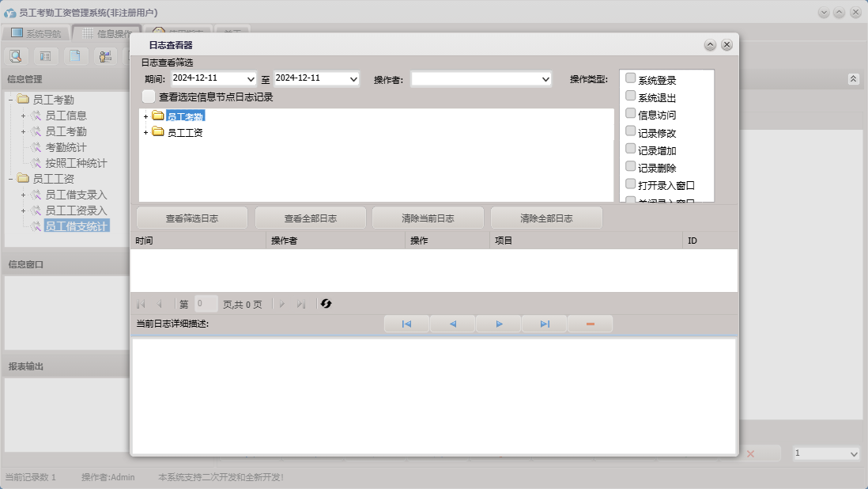868x489 pixels.
Task: Click the list-form toolbar icon in main window
Action: [45, 56]
